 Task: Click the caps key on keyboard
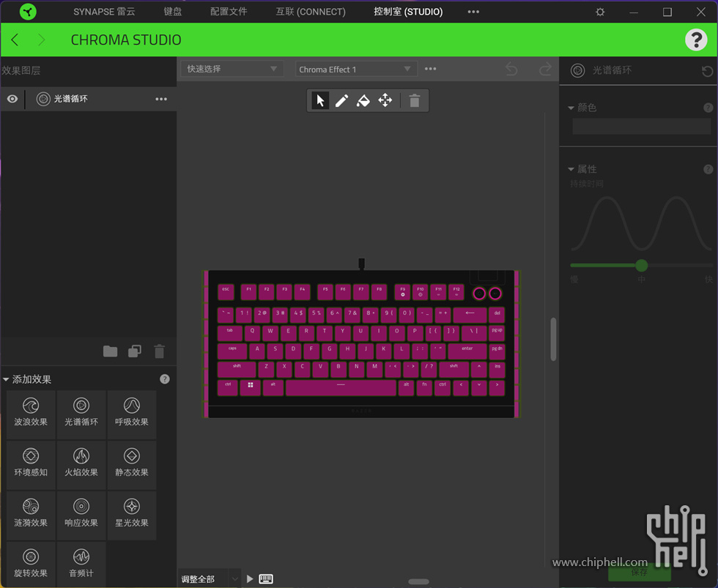[232, 351]
